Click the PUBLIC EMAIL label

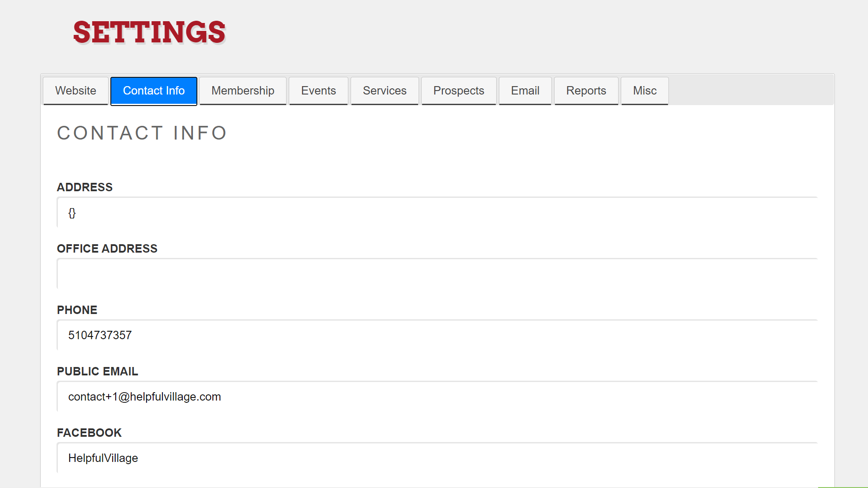98,371
